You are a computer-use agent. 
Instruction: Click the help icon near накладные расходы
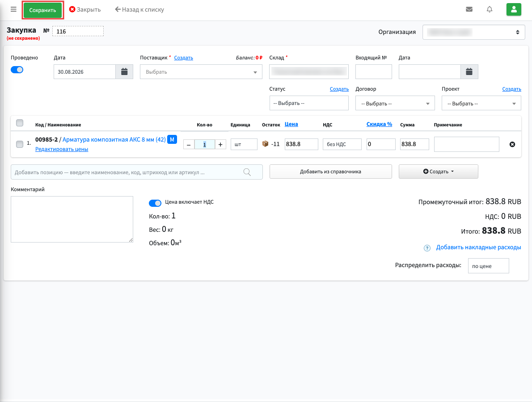coord(427,248)
